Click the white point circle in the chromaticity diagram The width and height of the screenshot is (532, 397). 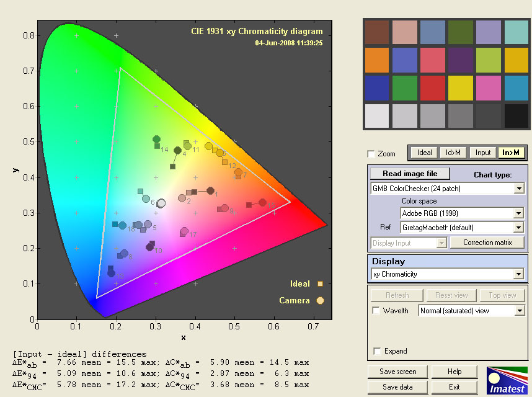point(161,203)
